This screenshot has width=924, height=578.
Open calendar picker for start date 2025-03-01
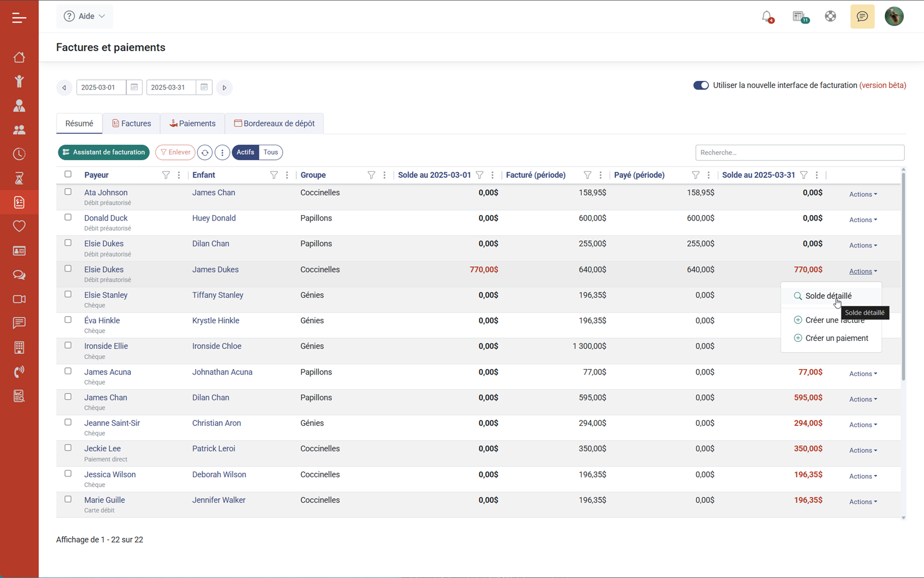pos(134,87)
